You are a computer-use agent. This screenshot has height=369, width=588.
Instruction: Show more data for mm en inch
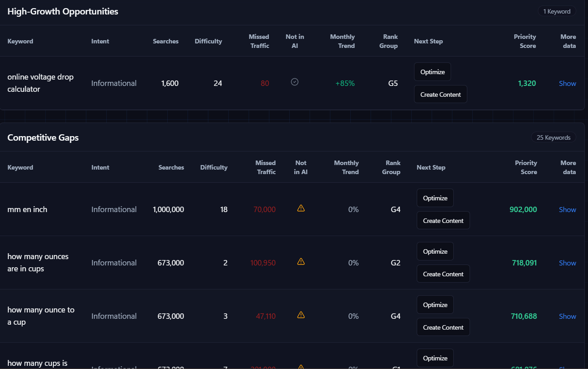[568, 209]
